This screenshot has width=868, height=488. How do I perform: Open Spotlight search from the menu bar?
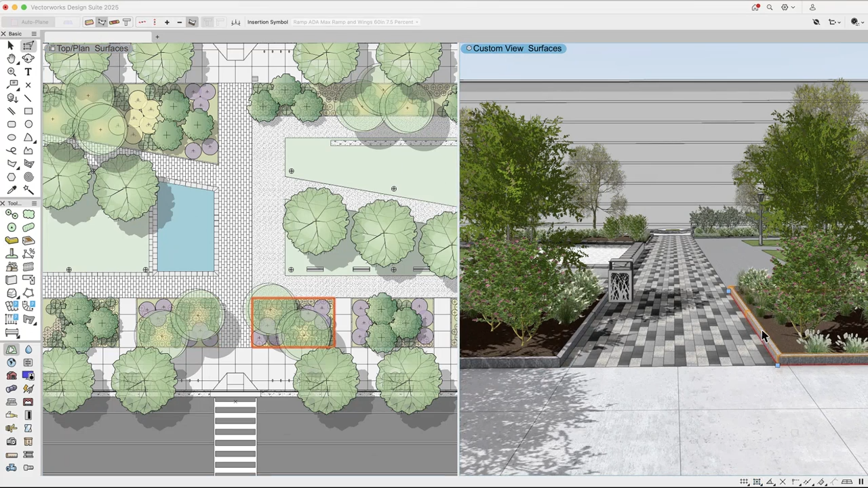pyautogui.click(x=770, y=7)
